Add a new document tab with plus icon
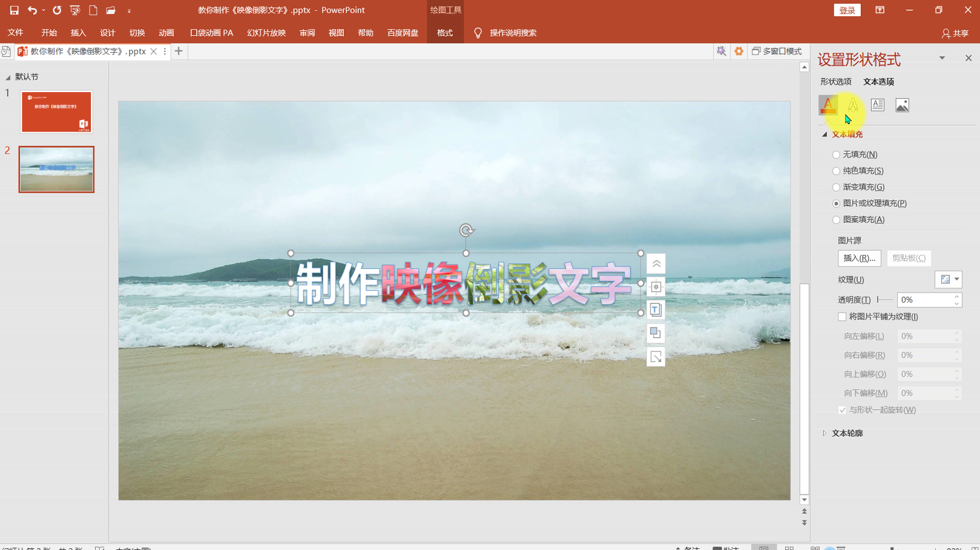Image resolution: width=980 pixels, height=550 pixels. tap(179, 51)
